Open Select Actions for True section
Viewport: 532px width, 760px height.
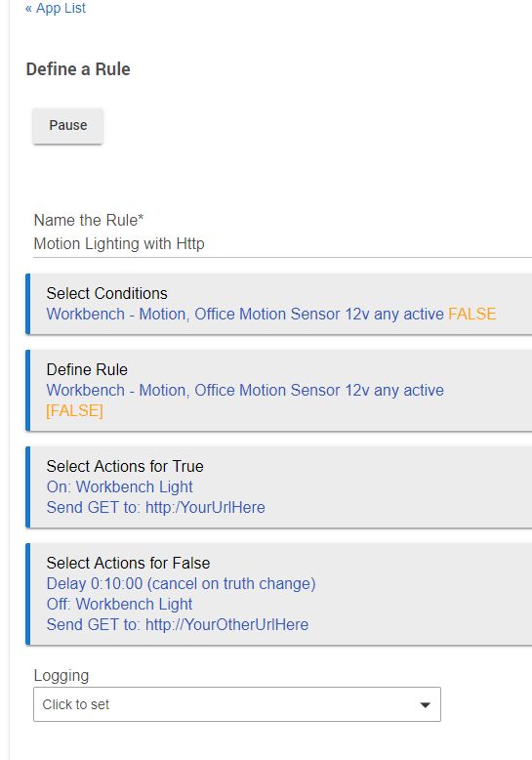(281, 487)
